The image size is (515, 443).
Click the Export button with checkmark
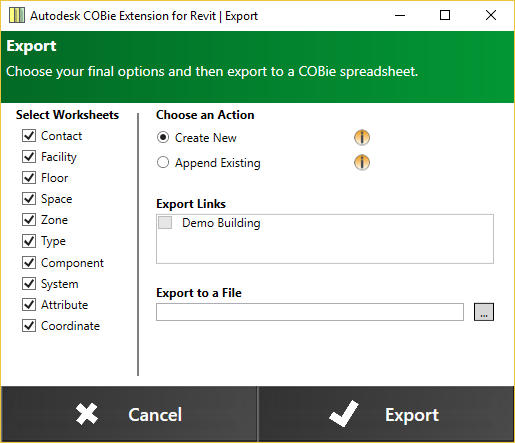click(x=386, y=414)
